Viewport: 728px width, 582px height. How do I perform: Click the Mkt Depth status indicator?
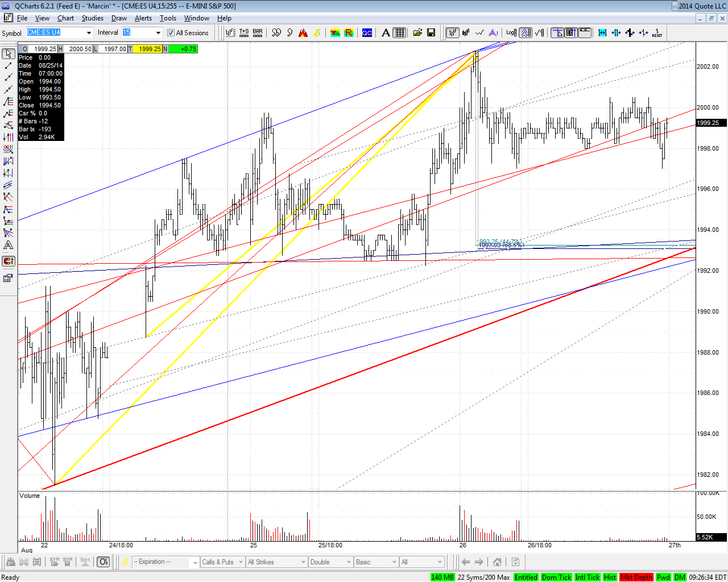[636, 577]
